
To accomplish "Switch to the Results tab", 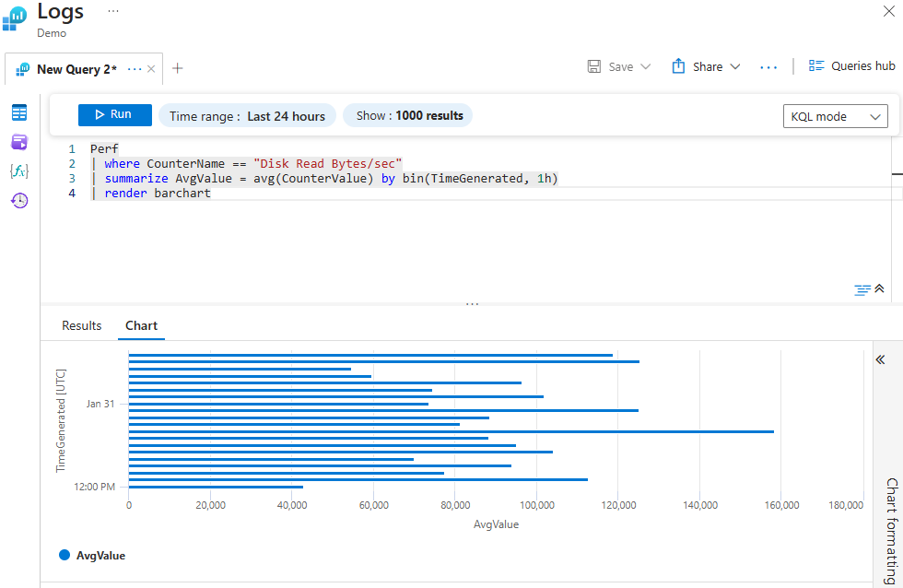I will (82, 325).
